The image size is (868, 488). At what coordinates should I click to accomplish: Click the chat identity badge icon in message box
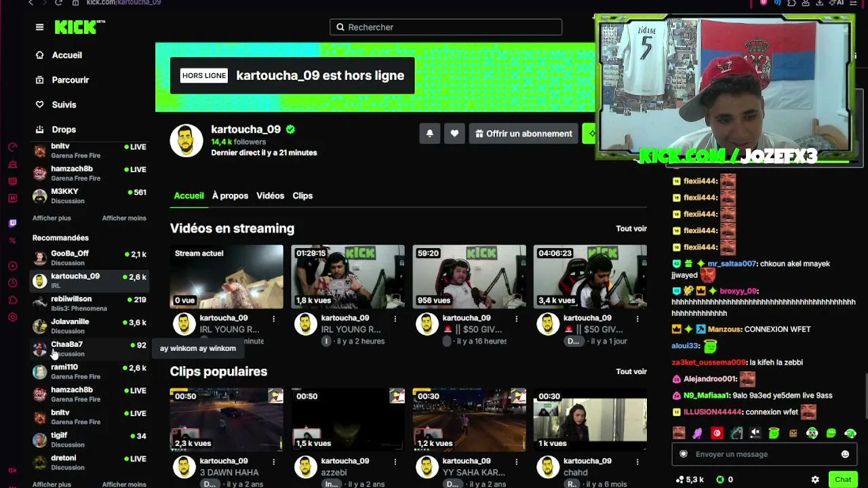point(684,454)
